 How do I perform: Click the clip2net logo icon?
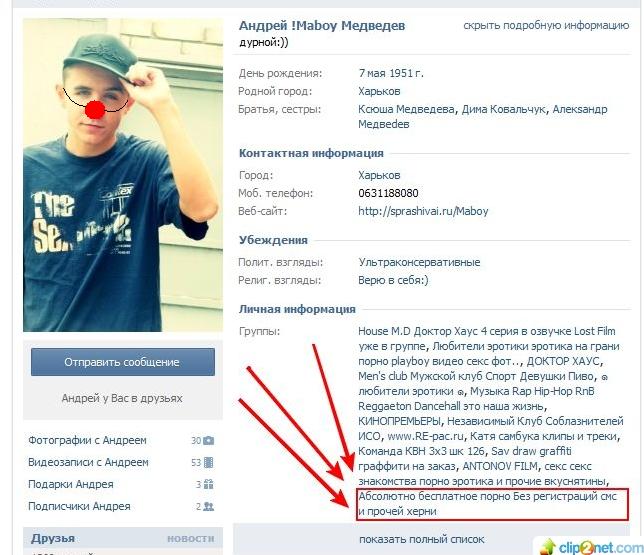(x=548, y=547)
